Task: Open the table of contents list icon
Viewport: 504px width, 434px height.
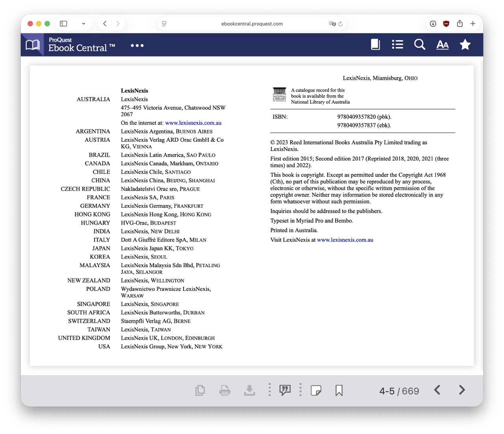Action: [x=397, y=45]
